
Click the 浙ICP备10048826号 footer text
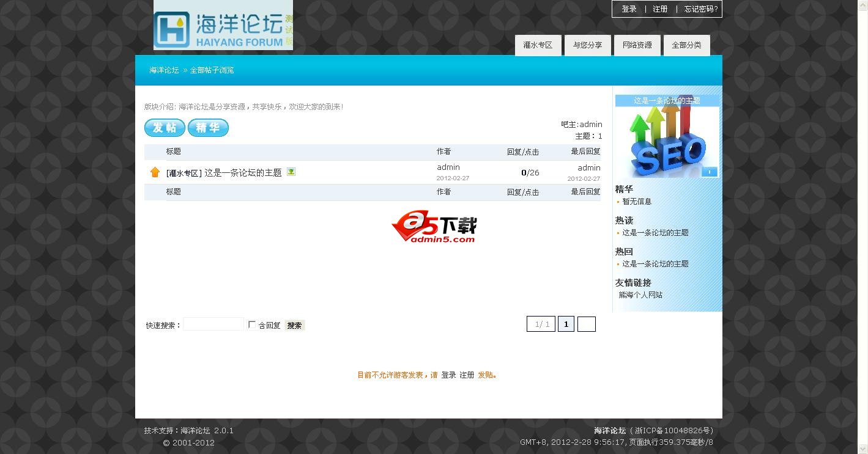tap(674, 431)
